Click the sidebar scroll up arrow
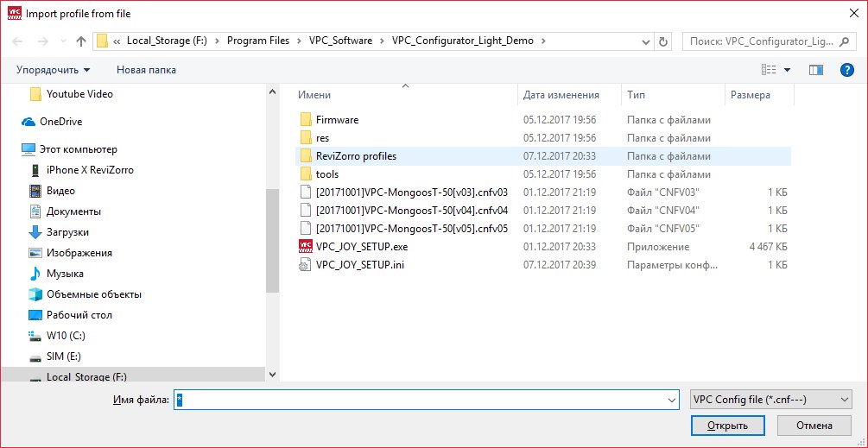868x448 pixels. [x=272, y=91]
